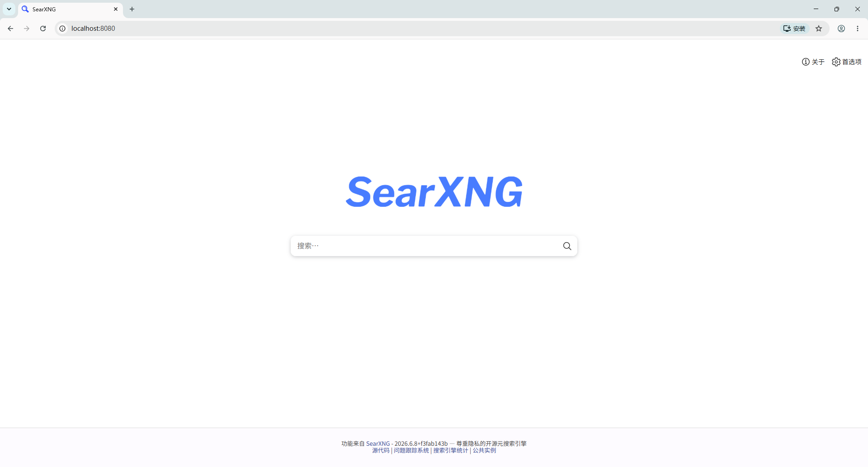Click the localhost:8080 address bar
This screenshot has height=467, width=868.
click(425, 29)
